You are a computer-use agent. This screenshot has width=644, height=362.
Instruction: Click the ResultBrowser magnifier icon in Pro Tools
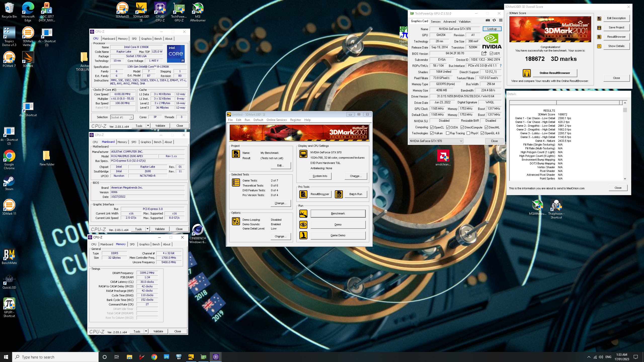click(303, 194)
